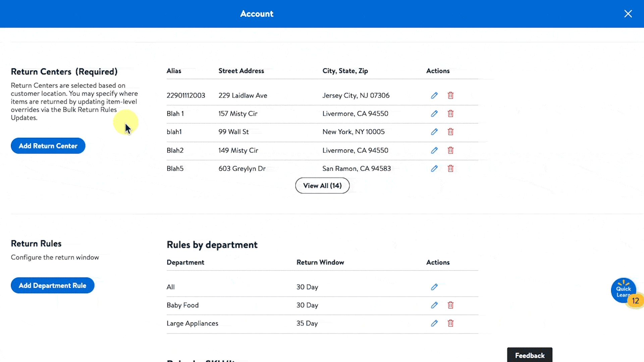Edit the Baby Food return rule
Image resolution: width=644 pixels, height=362 pixels.
[x=434, y=305]
